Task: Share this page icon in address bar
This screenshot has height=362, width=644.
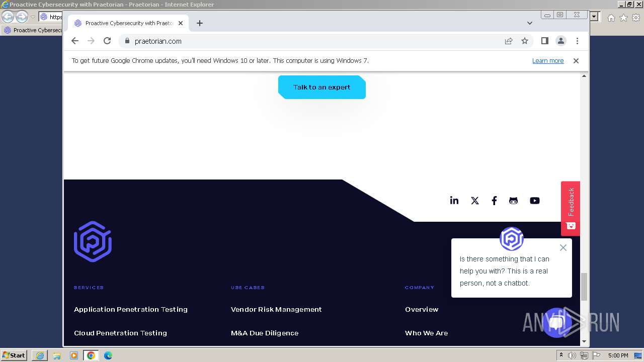Action: 509,41
